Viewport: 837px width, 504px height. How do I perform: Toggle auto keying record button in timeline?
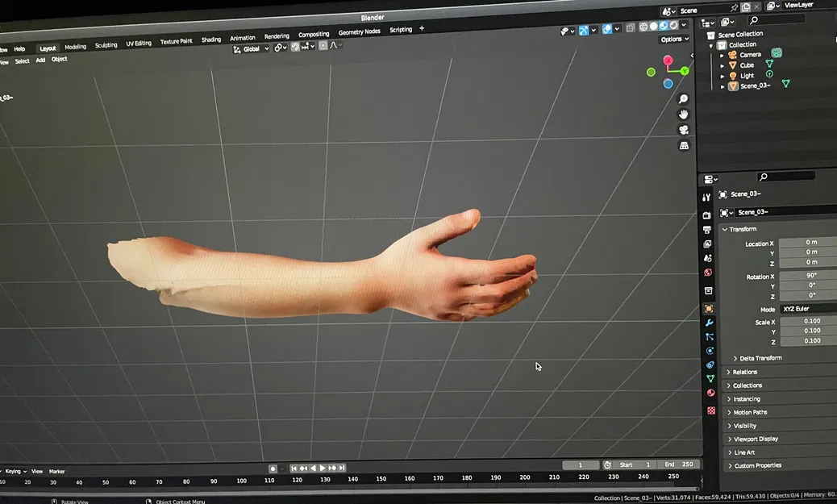point(273,469)
